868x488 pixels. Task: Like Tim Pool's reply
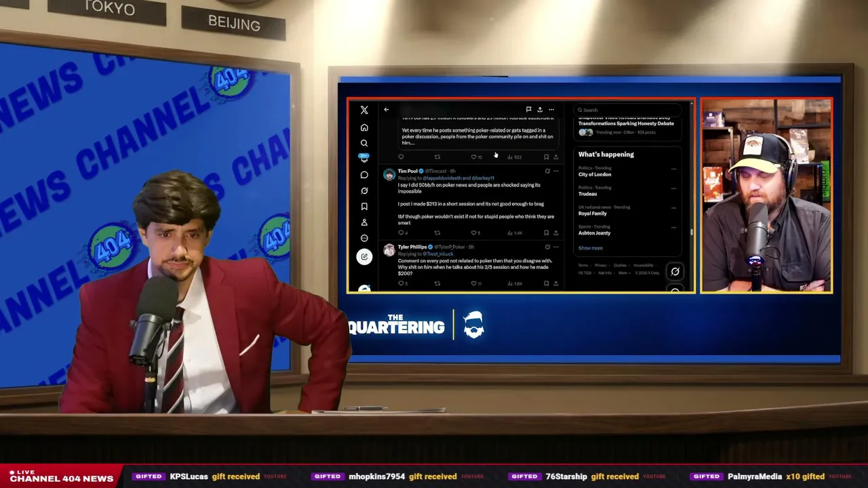point(475,233)
